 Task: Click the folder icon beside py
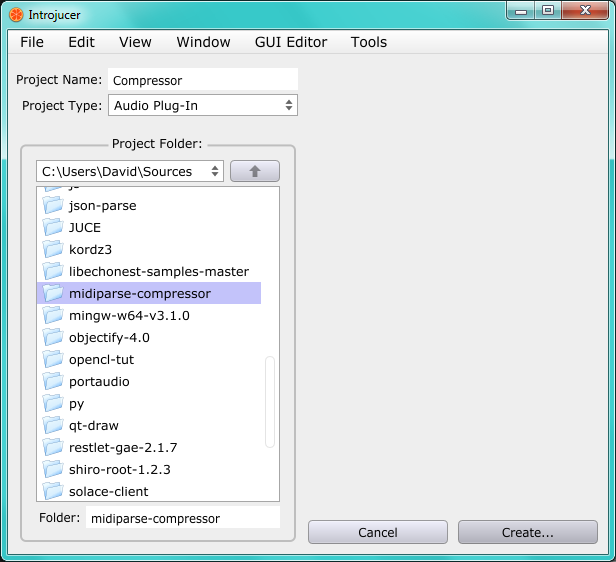53,403
